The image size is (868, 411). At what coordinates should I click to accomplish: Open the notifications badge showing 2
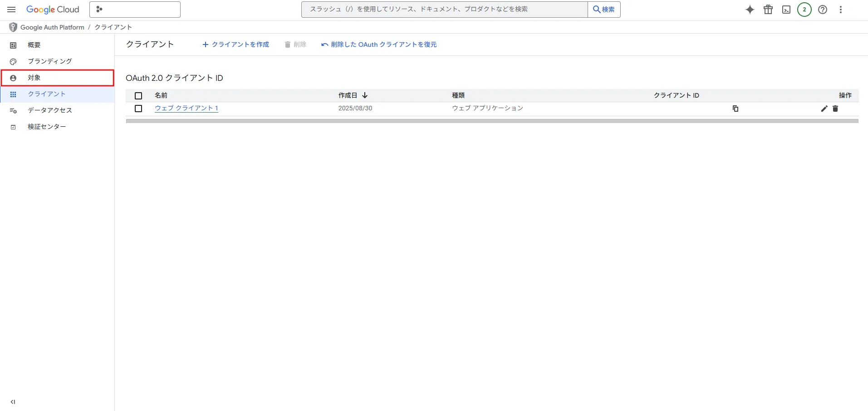pos(804,10)
